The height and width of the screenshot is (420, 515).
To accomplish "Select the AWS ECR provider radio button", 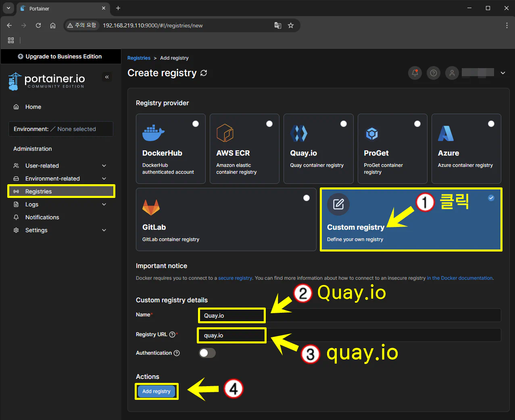I will pos(269,124).
